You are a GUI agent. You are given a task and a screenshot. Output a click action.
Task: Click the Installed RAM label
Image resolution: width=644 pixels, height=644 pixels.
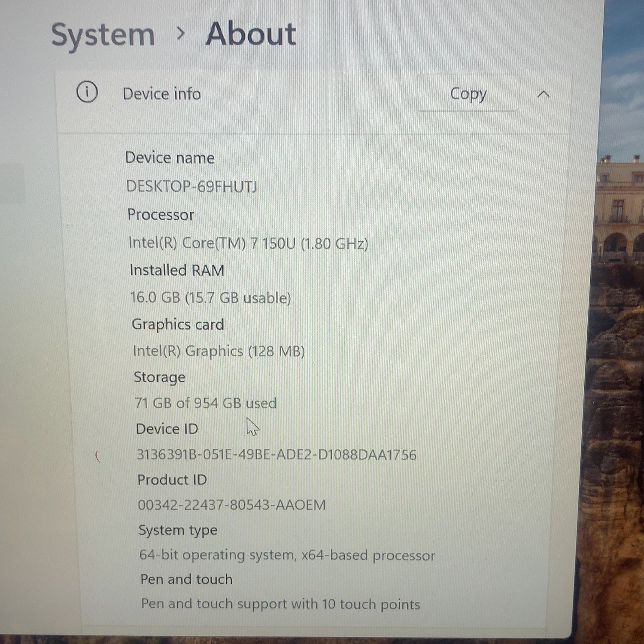click(x=177, y=270)
